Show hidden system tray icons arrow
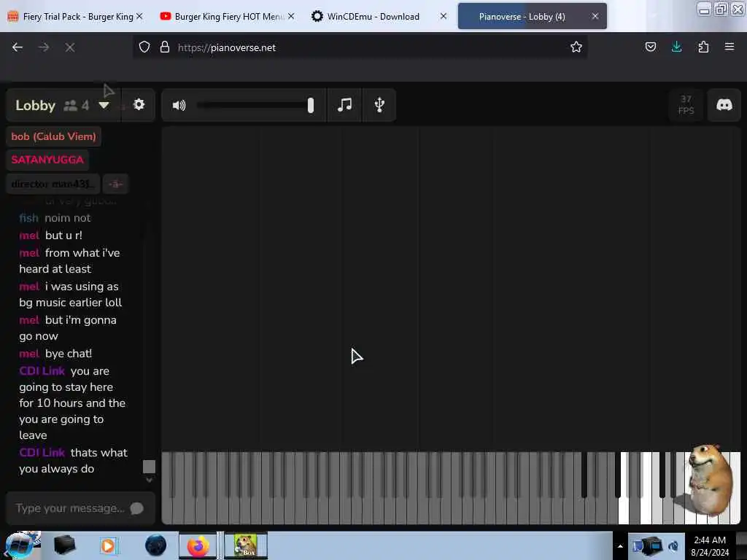The width and height of the screenshot is (747, 560). [x=620, y=545]
